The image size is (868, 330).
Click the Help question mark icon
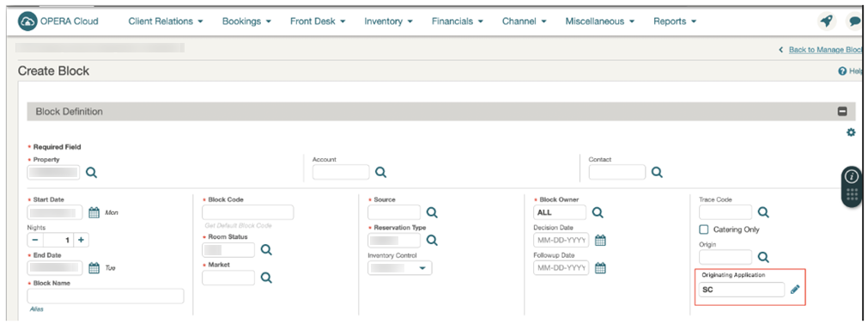(x=842, y=71)
